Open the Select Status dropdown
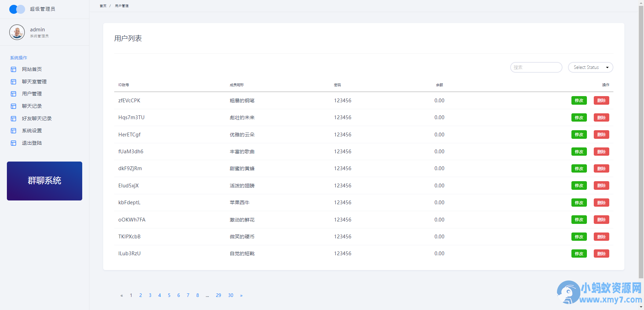 pyautogui.click(x=590, y=68)
